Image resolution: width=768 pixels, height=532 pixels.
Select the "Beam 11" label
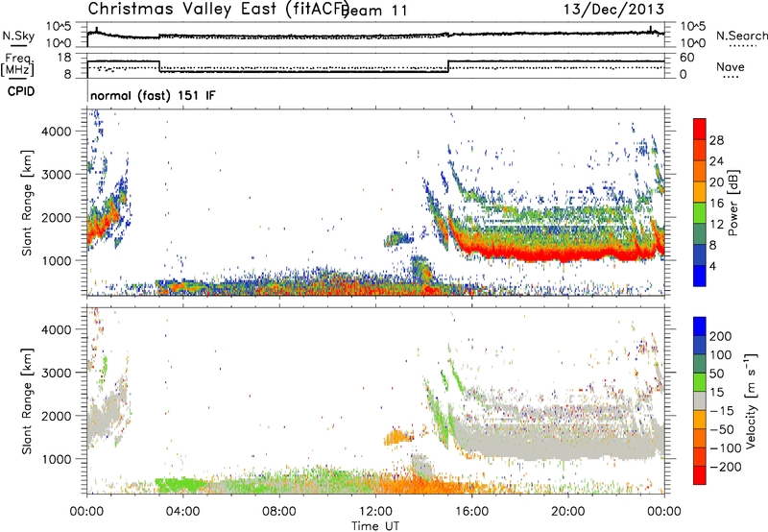coord(376,11)
